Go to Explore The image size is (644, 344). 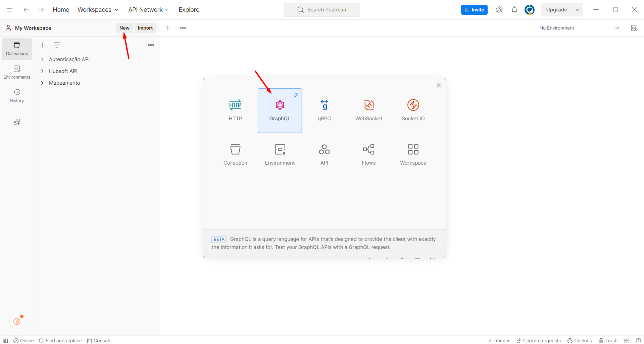tap(189, 10)
